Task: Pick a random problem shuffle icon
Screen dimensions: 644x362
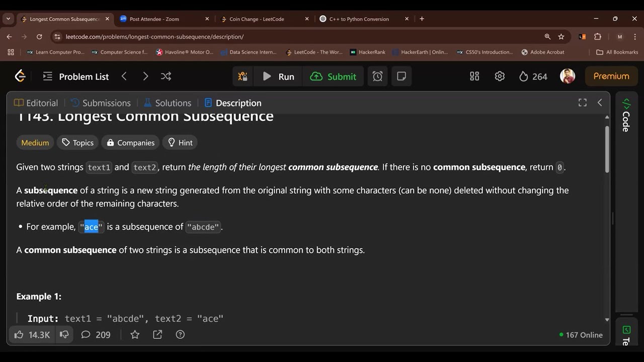Action: [166, 76]
